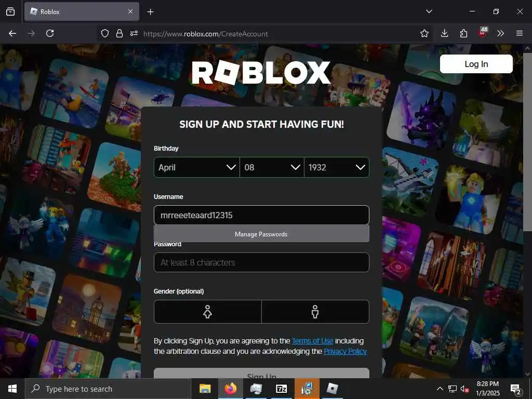This screenshot has height=399, width=532.
Task: Go back with the back arrow
Action: click(x=12, y=33)
